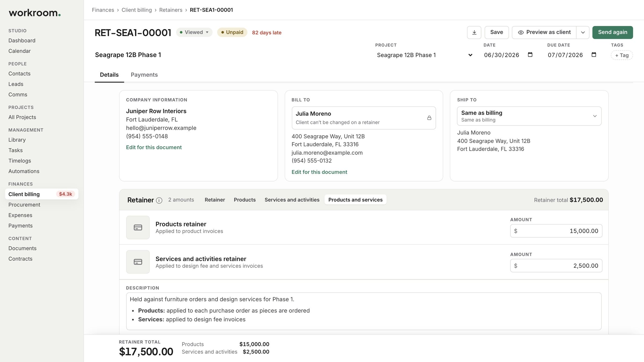Go to Finances breadcrumb
Image resolution: width=644 pixels, height=362 pixels.
coord(103,10)
